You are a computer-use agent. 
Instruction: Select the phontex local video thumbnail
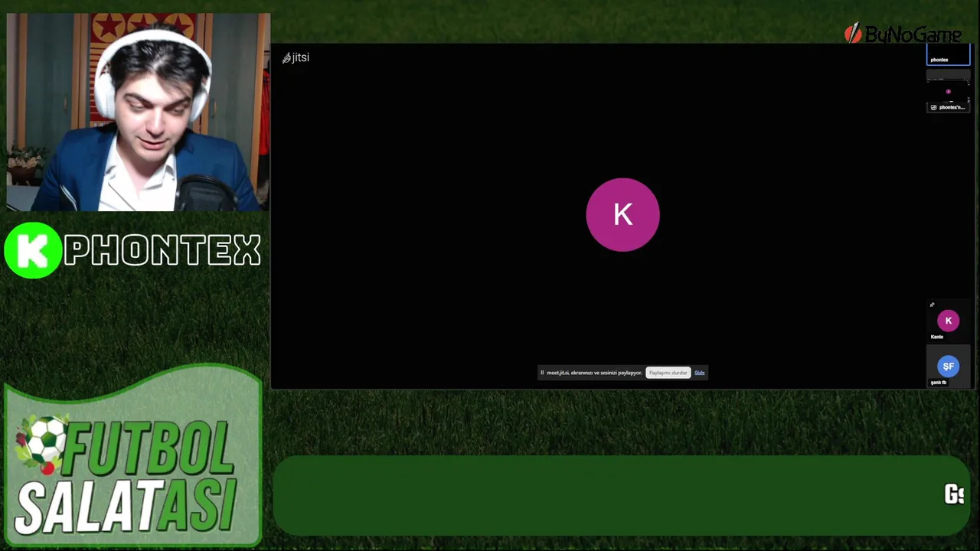point(949,55)
